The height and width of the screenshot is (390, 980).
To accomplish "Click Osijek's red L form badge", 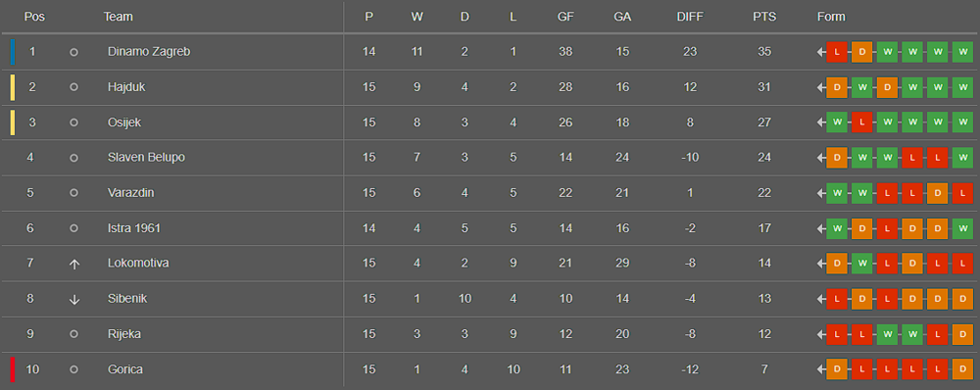I will point(861,122).
